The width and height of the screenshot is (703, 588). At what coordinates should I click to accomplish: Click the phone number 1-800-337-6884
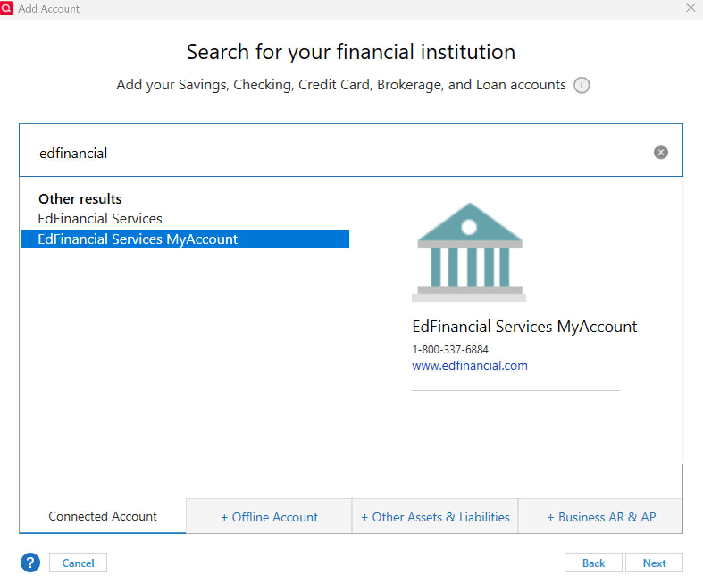(450, 349)
